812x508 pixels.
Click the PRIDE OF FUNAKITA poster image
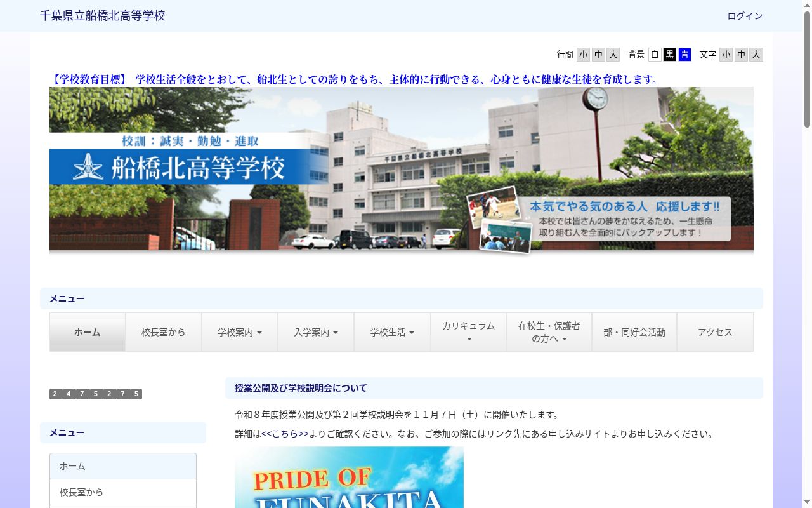click(x=349, y=477)
